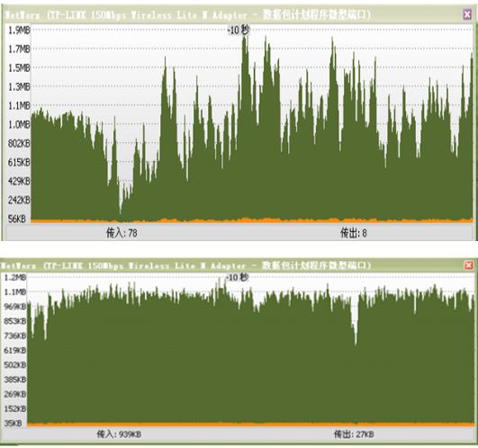
Task: Click the orange outgoing traffic band in upper graph
Action: tap(252, 220)
